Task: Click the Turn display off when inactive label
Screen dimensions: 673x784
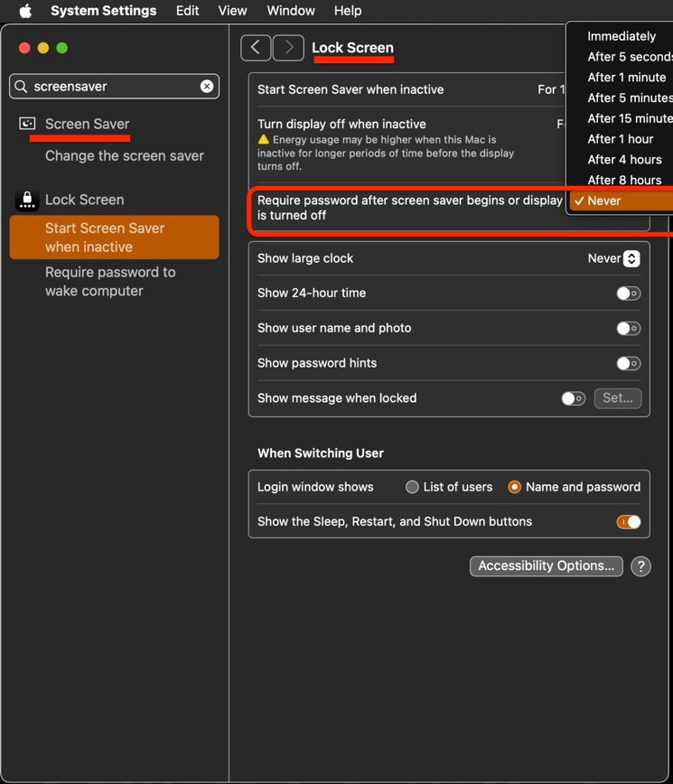Action: (341, 124)
